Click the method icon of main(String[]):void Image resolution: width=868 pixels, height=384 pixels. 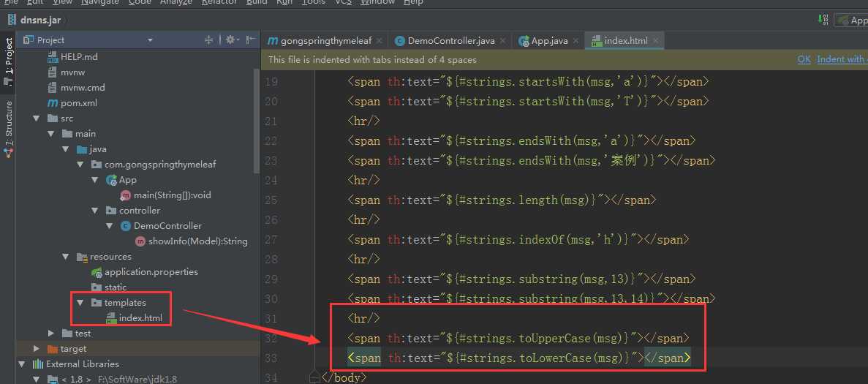126,195
